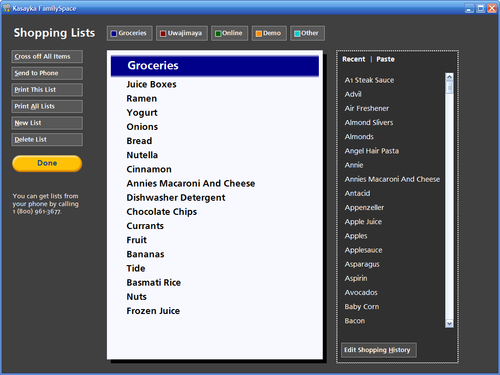Click the Kasayka FamilySpace title bar icon
The image size is (500, 375).
coord(7,8)
